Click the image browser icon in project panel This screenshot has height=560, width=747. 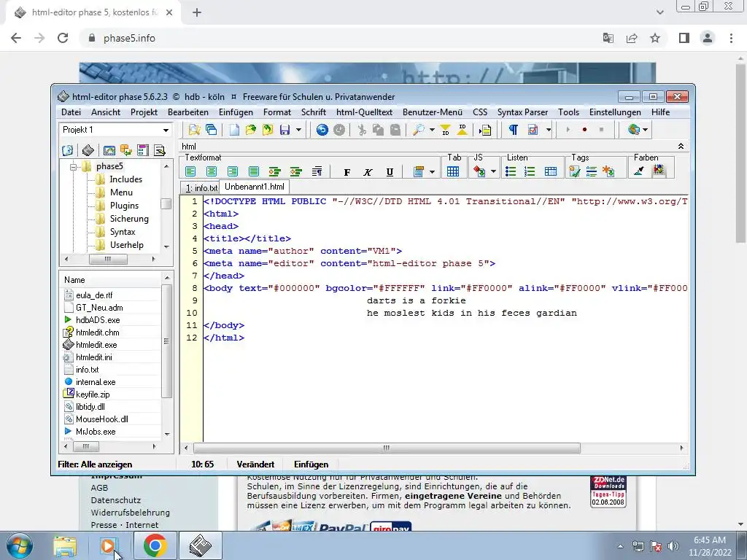(109, 150)
